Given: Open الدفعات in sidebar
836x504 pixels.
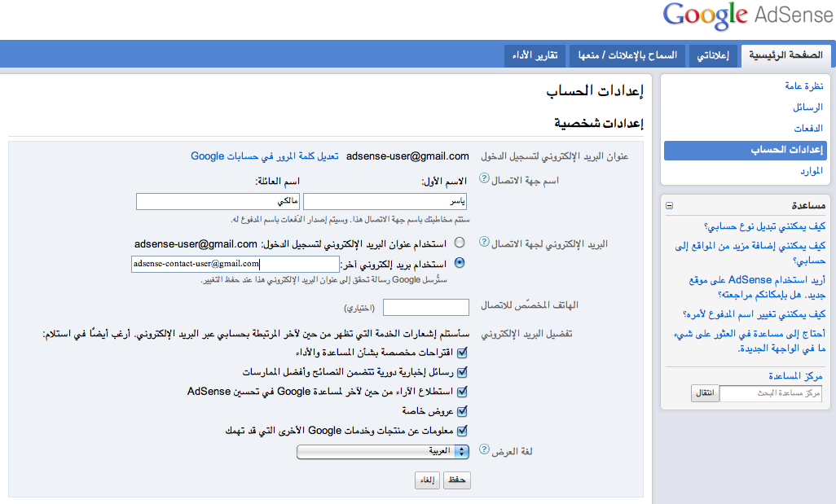Looking at the screenshot, I should pyautogui.click(x=808, y=129).
